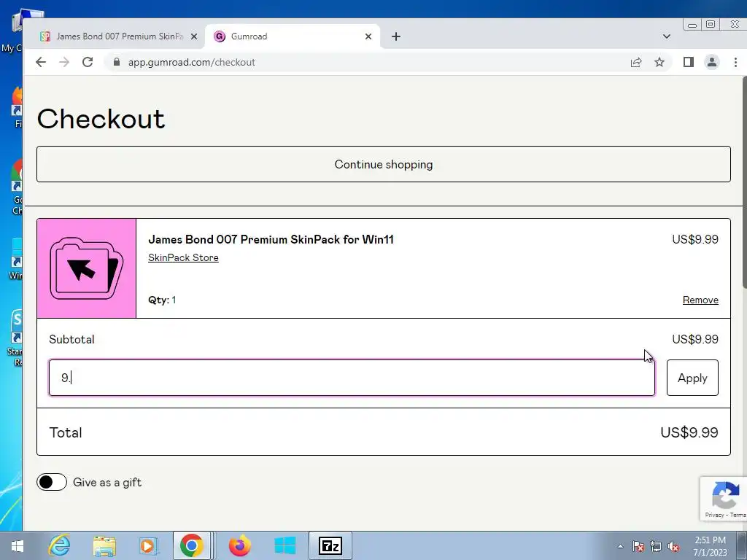Open the SkinPack Store link
Screen dimensions: 747x560
pyautogui.click(x=183, y=257)
